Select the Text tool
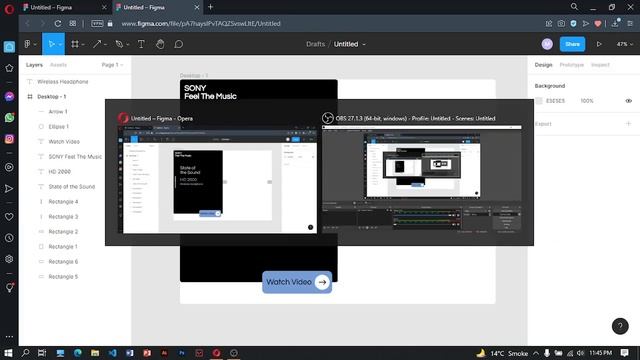The image size is (640, 360). coord(141,44)
